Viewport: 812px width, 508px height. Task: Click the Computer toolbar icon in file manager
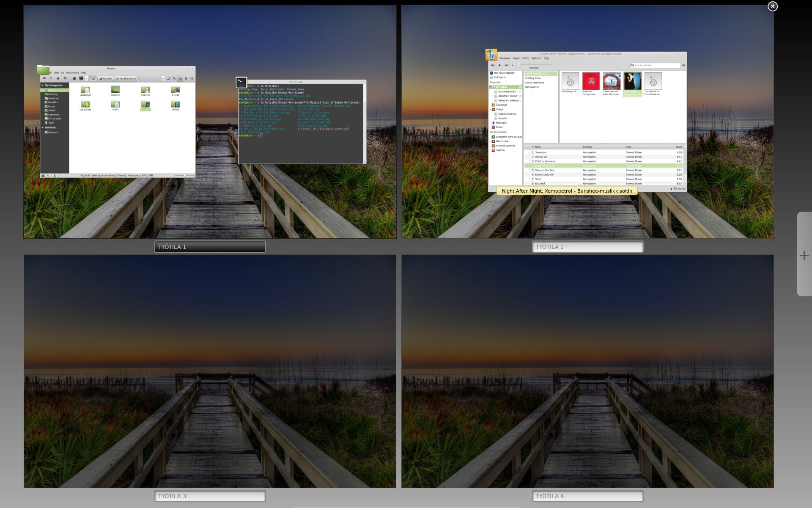(81, 78)
